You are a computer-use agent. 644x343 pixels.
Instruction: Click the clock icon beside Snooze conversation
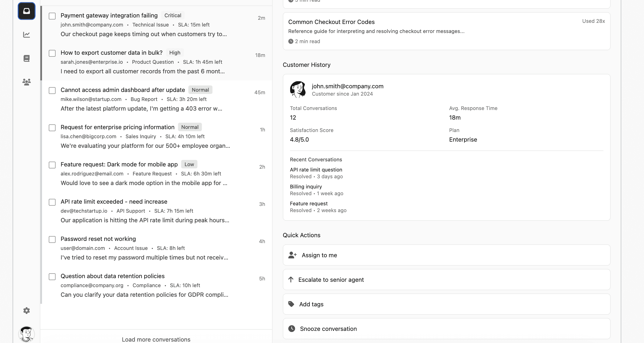(292, 329)
